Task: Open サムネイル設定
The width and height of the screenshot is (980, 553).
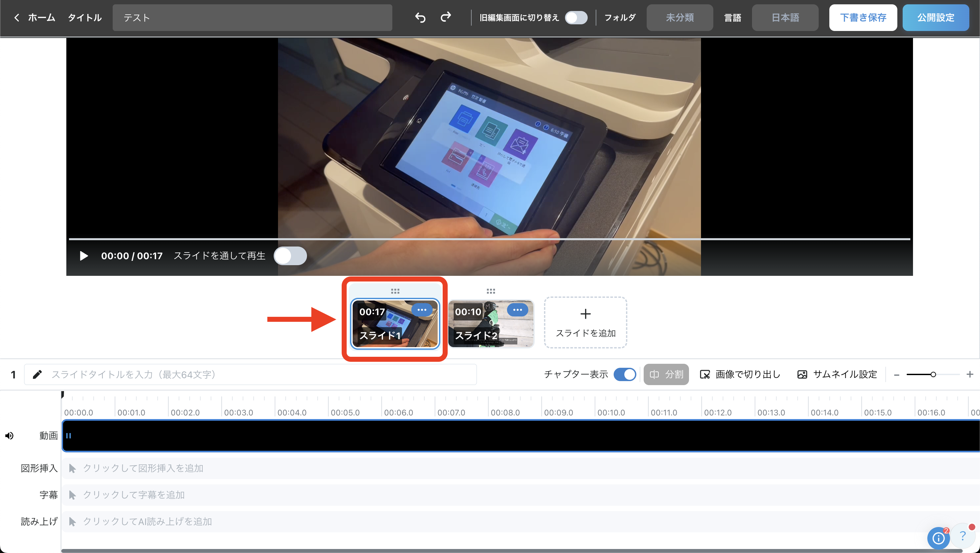Action: (x=837, y=375)
